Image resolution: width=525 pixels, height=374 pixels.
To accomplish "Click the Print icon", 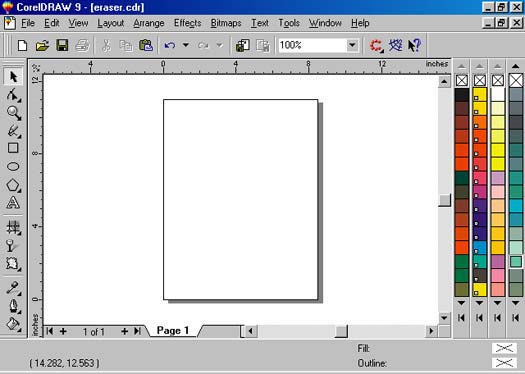I will [82, 45].
